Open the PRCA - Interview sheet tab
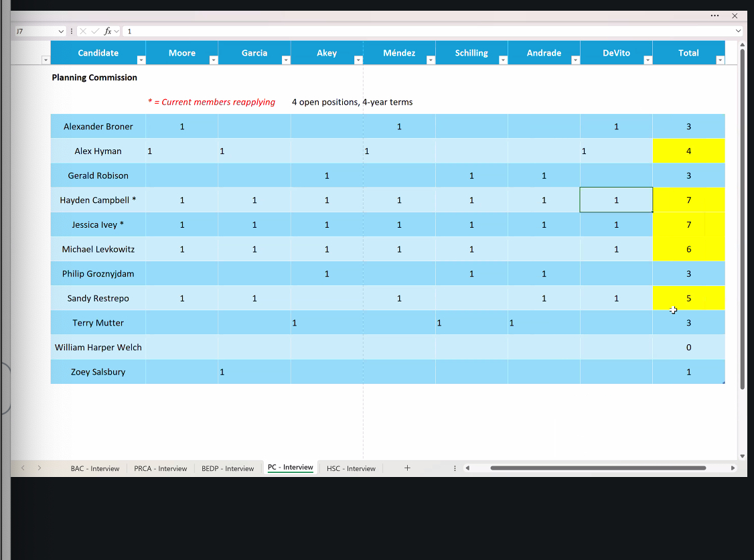The width and height of the screenshot is (754, 560). (x=160, y=469)
